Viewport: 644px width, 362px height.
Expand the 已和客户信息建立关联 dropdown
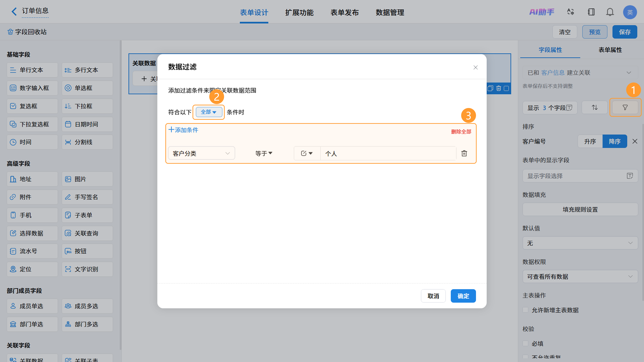tap(580, 72)
